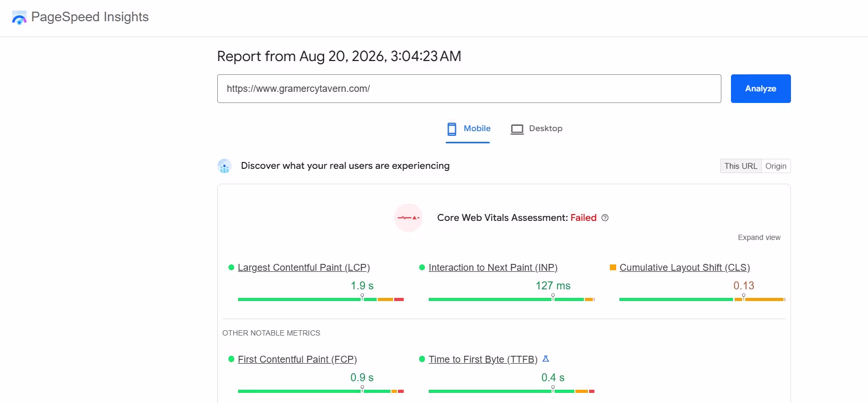This screenshot has width=868, height=403.
Task: Click the Report from Aug 20 heading
Action: (x=339, y=56)
